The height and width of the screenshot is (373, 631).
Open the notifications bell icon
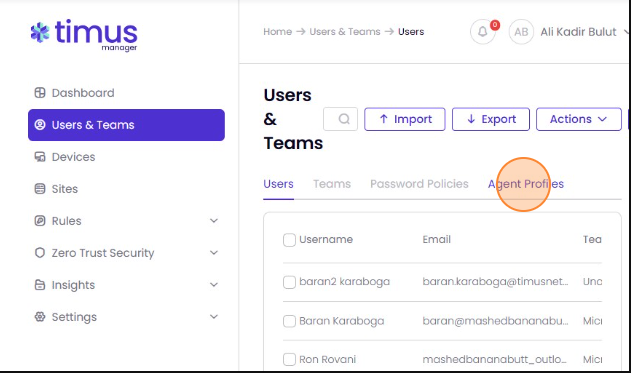coord(483,31)
